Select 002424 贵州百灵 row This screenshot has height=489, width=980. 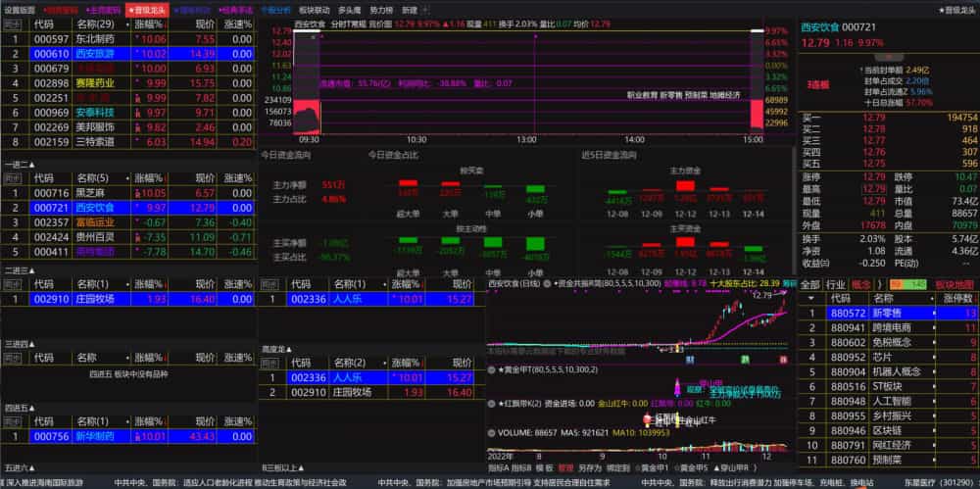tap(127, 237)
